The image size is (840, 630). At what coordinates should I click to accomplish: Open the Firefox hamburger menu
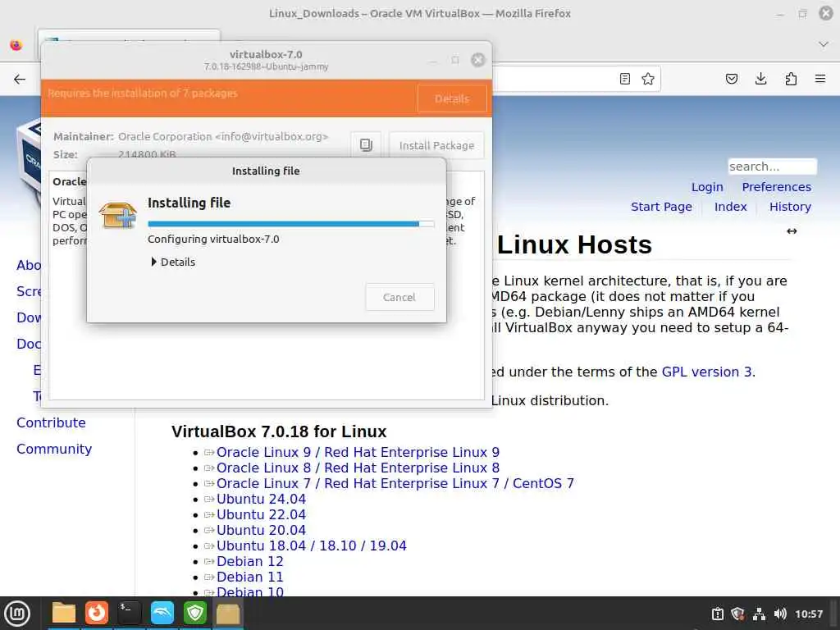[x=820, y=80]
